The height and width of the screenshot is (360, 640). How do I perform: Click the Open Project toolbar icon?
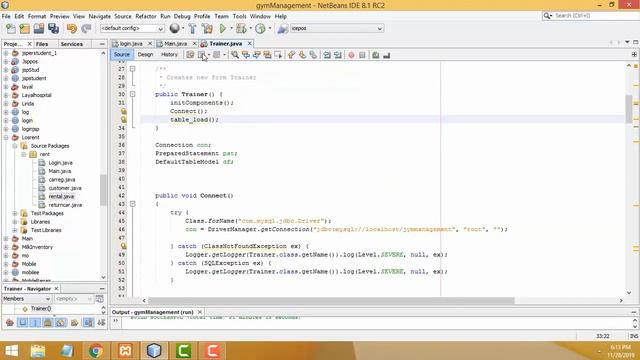pos(39,29)
